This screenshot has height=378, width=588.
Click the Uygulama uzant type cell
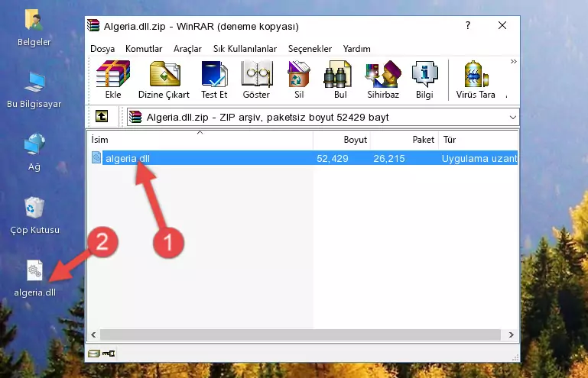tap(479, 159)
